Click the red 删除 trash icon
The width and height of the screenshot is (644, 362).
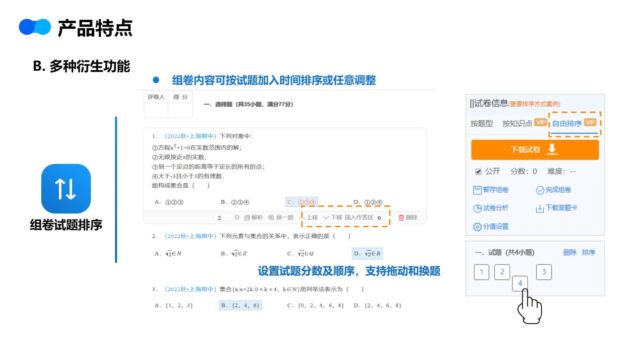tap(401, 218)
